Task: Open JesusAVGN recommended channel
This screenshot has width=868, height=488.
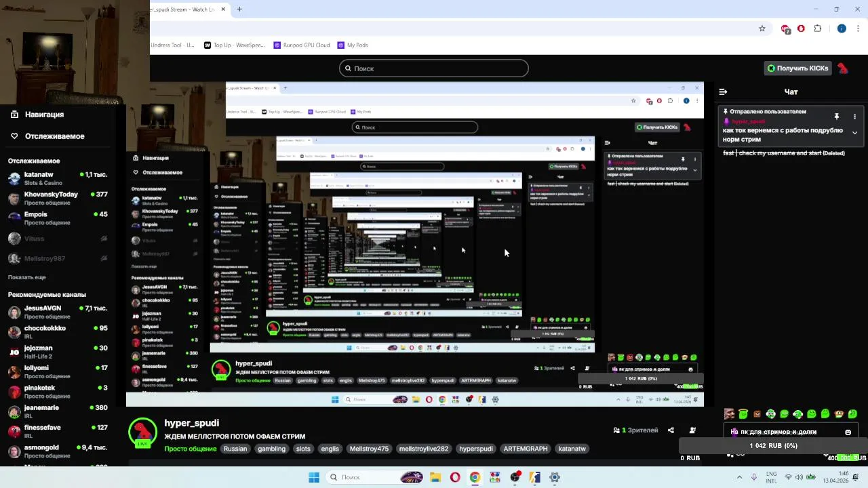Action: (x=58, y=312)
